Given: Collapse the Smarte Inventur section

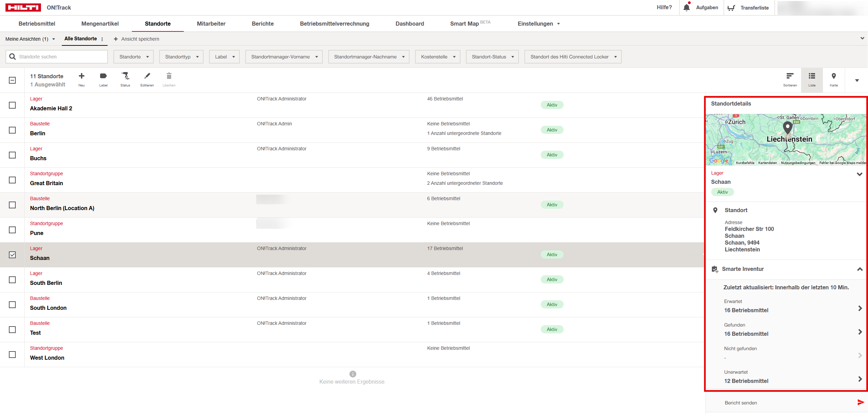Looking at the screenshot, I should pyautogui.click(x=859, y=269).
